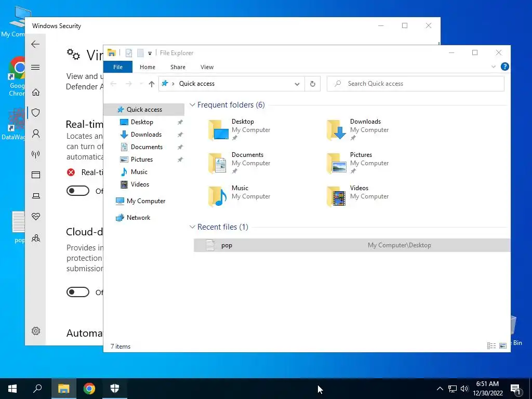This screenshot has height=399, width=532.
Task: Open taskbar search magnifier
Action: click(x=37, y=389)
